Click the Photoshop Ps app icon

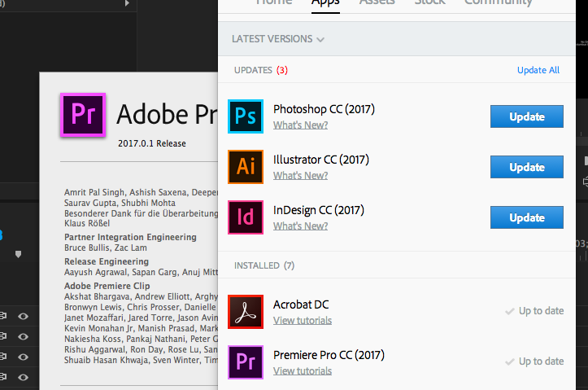[x=246, y=116]
